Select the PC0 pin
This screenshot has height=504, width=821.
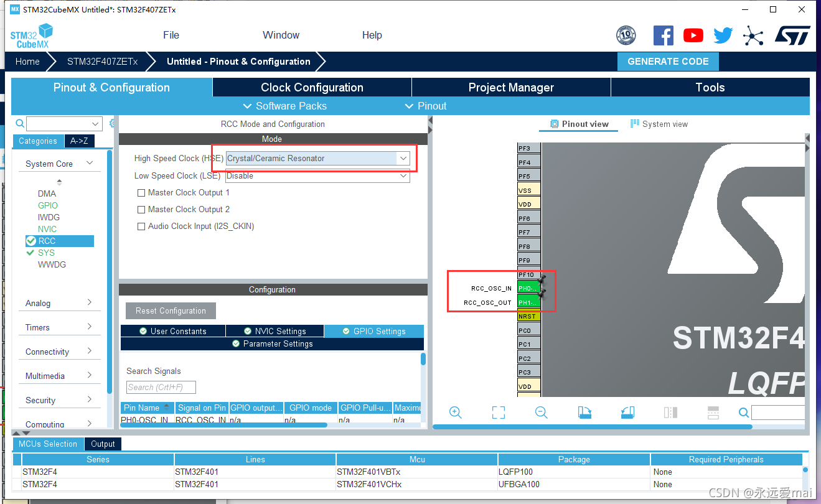[528, 330]
